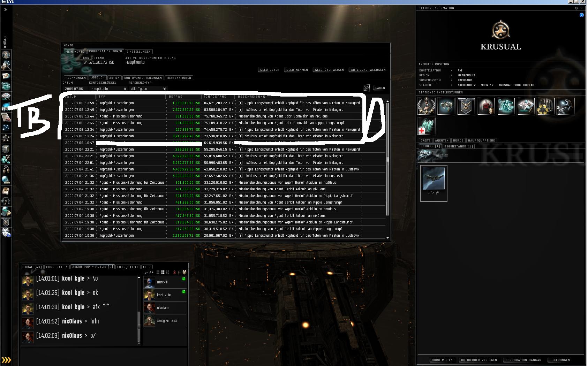Screen dimensions: 588x366
Task: Open the Gegenstände [1] tab
Action: tap(459, 146)
